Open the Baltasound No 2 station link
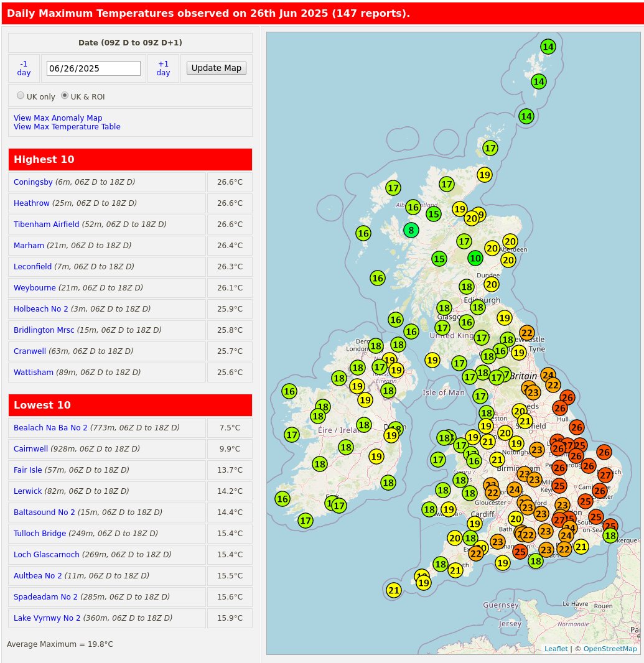This screenshot has width=644, height=663. click(x=44, y=512)
